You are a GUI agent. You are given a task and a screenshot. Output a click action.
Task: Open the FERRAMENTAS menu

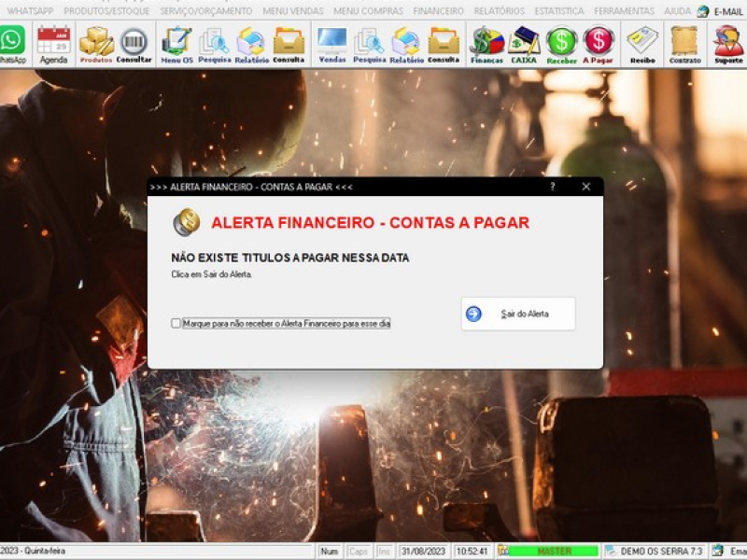(x=624, y=10)
